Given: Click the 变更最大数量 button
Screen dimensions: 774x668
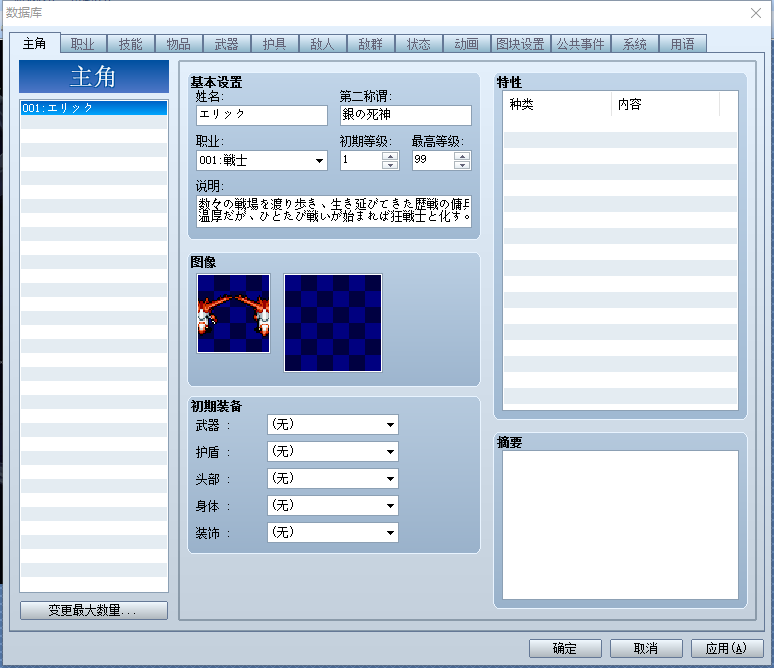Looking at the screenshot, I should 94,610.
